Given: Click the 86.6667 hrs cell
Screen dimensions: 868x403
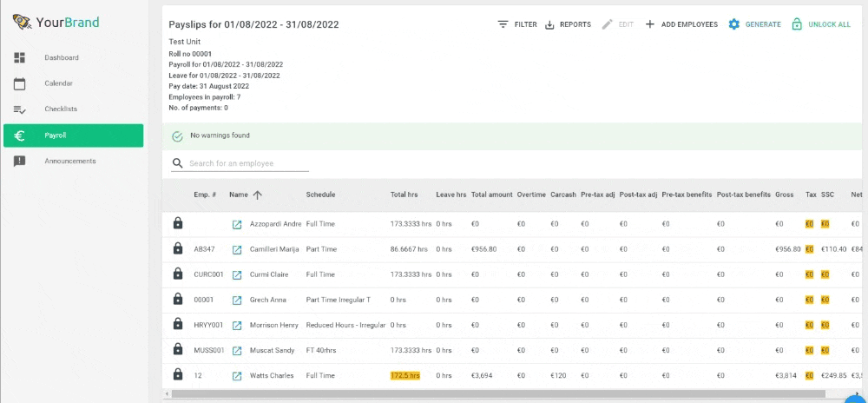Looking at the screenshot, I should click(409, 249).
